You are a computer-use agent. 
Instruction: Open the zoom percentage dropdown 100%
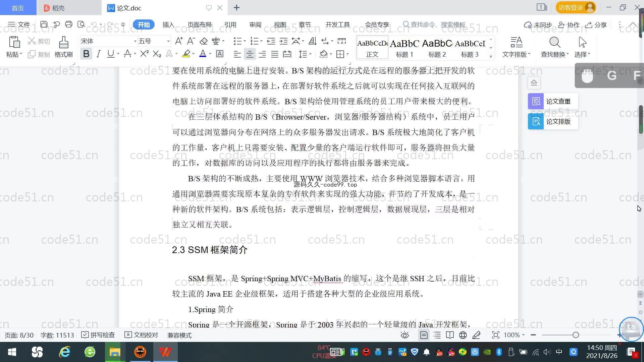[x=514, y=335]
